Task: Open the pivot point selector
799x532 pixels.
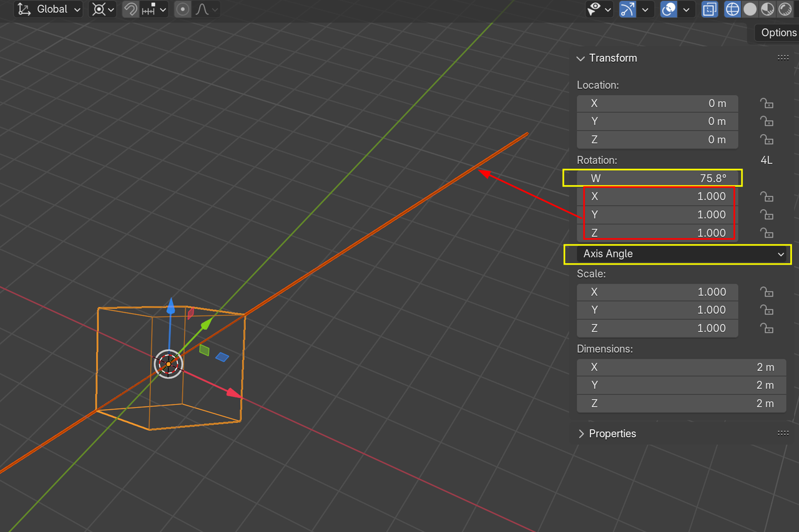Action: pyautogui.click(x=103, y=9)
